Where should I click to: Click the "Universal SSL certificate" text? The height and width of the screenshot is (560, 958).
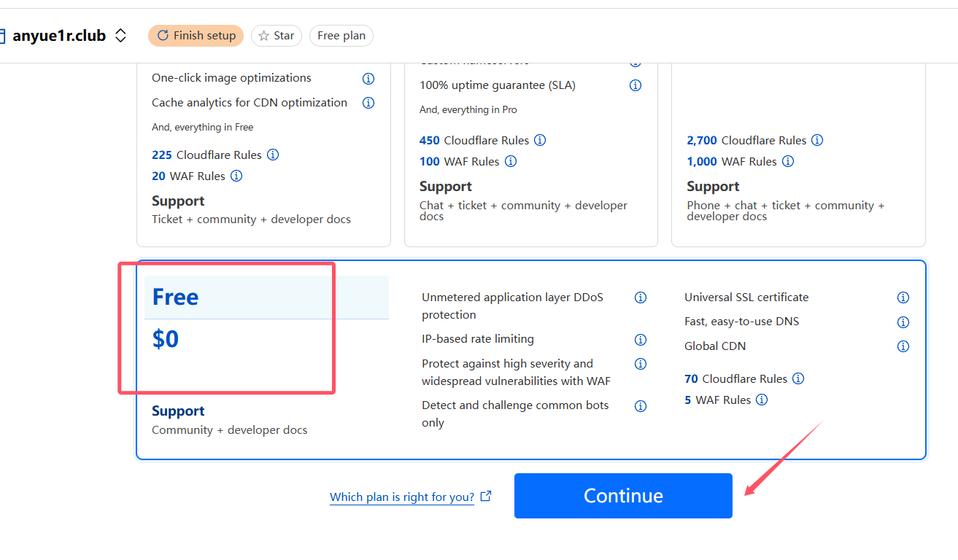tap(746, 297)
